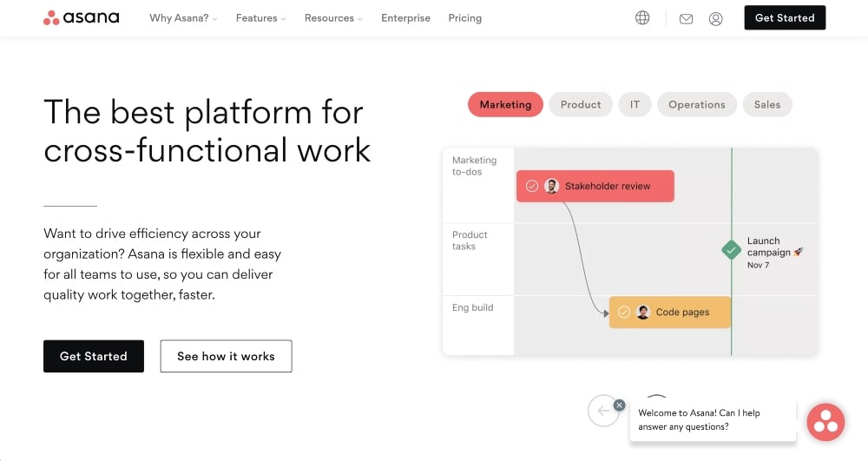The image size is (868, 461).
Task: Open the language globe selector
Action: click(x=642, y=17)
